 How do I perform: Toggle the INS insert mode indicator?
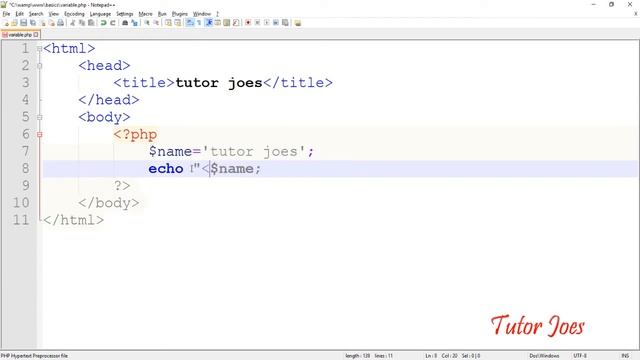click(625, 356)
